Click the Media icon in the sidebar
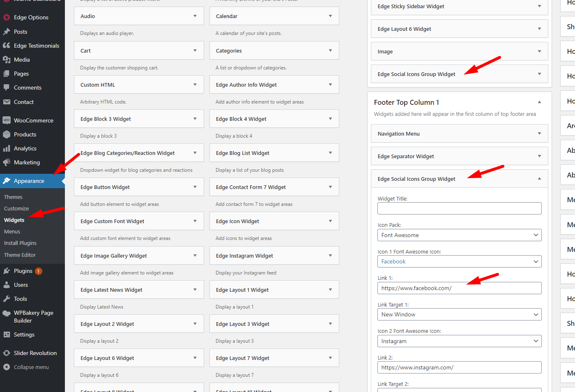The image size is (575, 392). pos(7,60)
